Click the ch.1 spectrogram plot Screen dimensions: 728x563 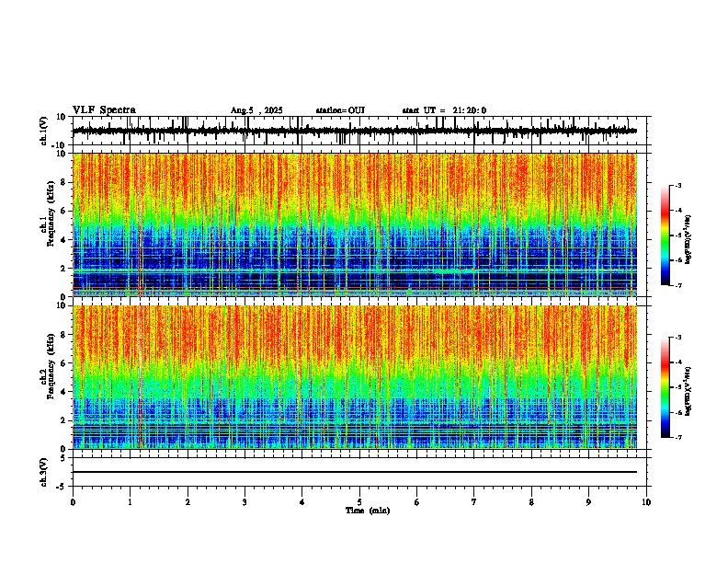pyautogui.click(x=355, y=224)
